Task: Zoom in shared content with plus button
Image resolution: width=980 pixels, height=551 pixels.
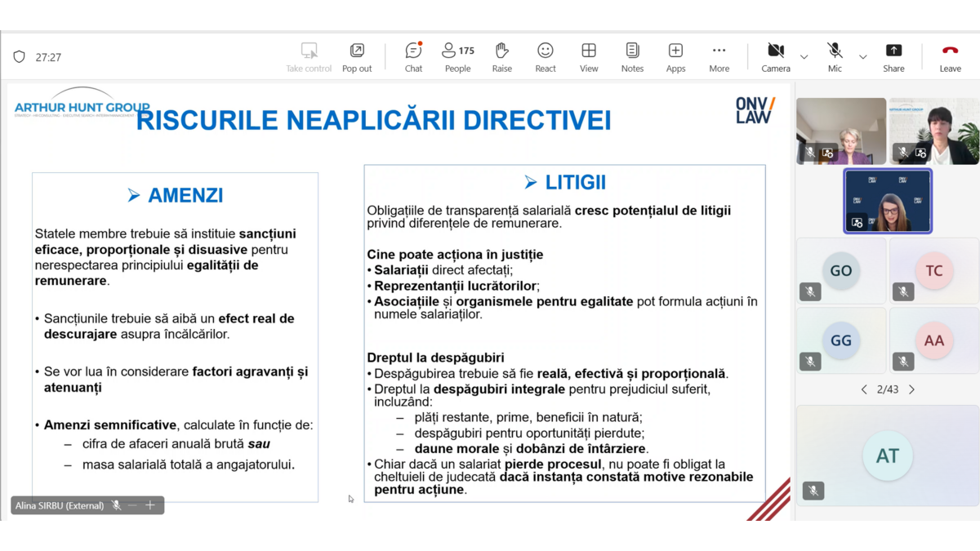Action: (x=150, y=506)
